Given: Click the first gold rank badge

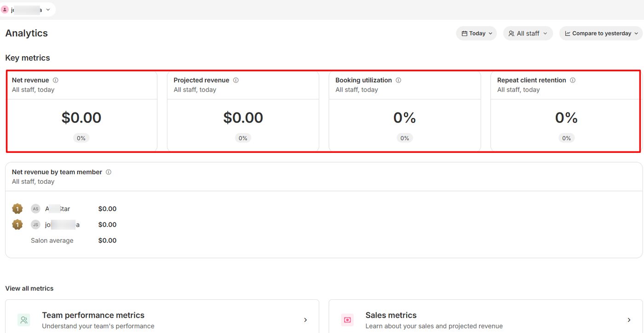Looking at the screenshot, I should coord(17,209).
